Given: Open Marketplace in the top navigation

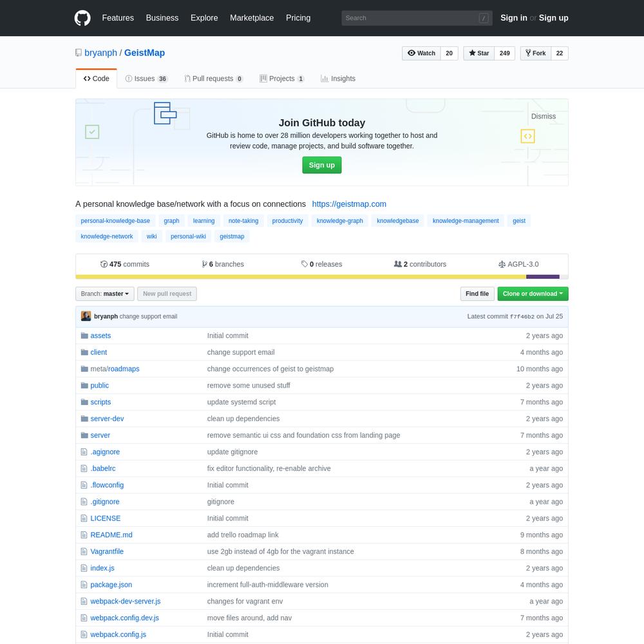Looking at the screenshot, I should pos(252,18).
